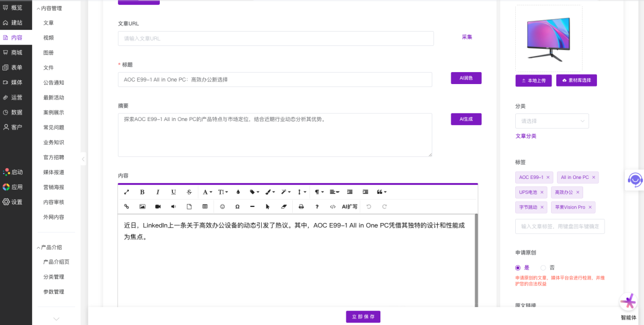Open the 分类 '请选择' dropdown
The image size is (644, 325).
pyautogui.click(x=552, y=121)
